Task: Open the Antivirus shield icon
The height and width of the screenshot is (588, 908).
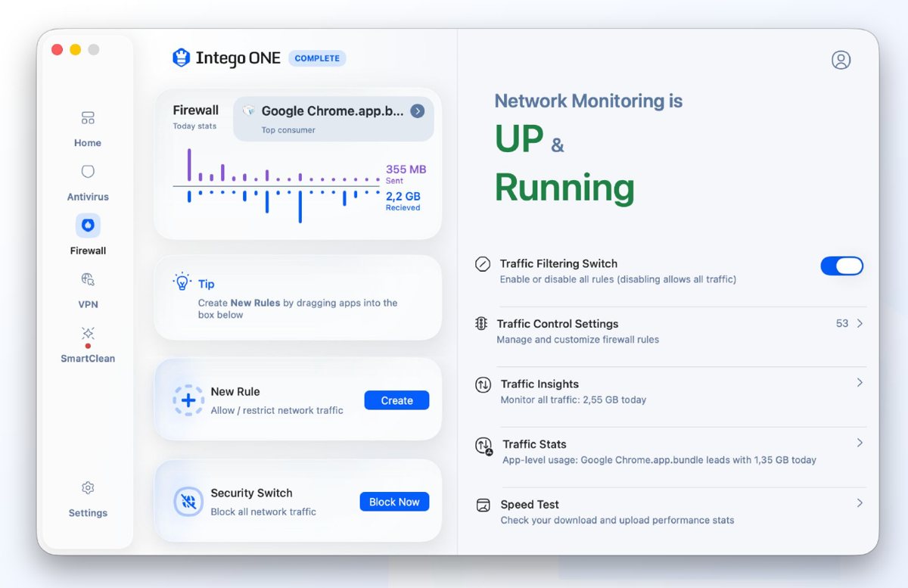Action: 88,172
